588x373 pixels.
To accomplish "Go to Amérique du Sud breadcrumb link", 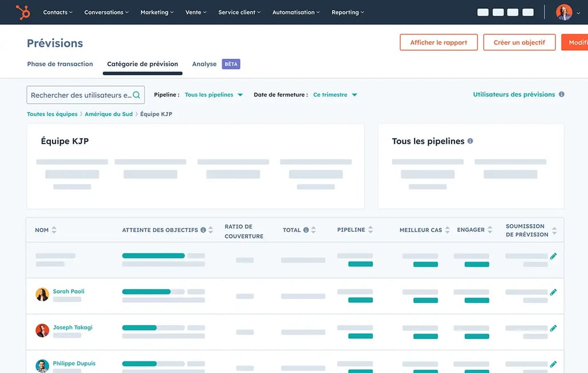I will point(108,114).
